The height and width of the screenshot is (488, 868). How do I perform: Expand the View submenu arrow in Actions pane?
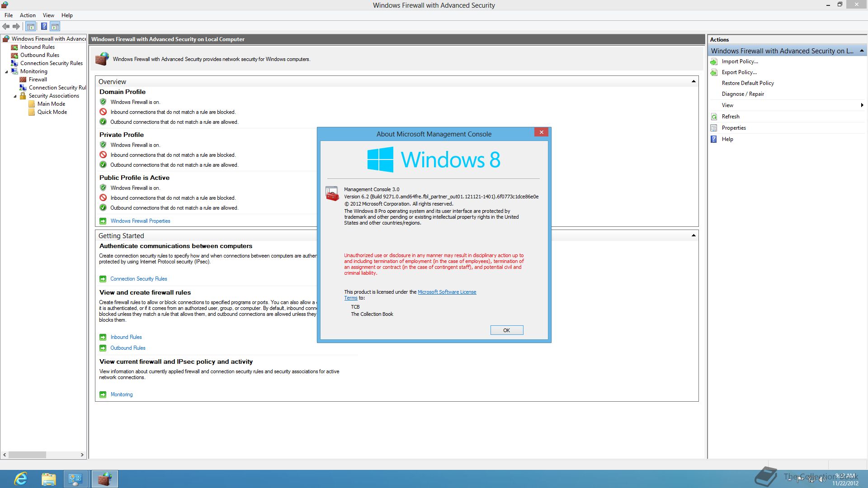click(862, 105)
